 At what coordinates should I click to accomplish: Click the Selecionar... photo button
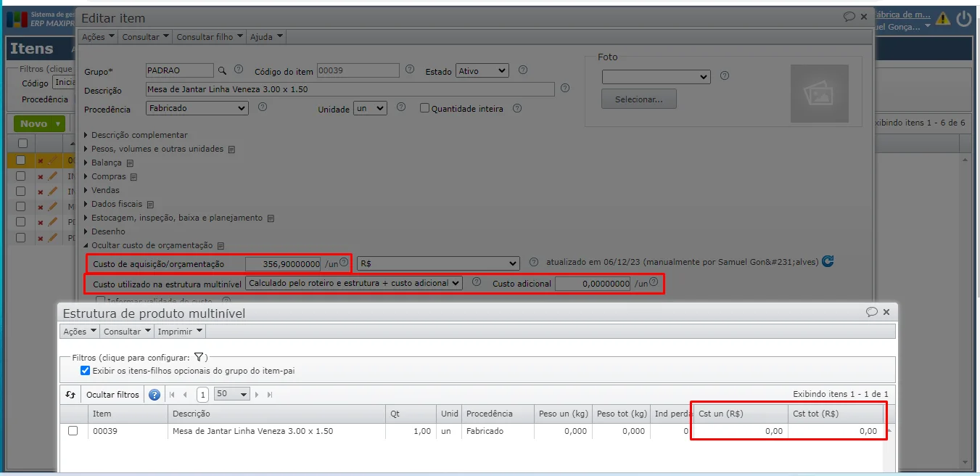pyautogui.click(x=639, y=99)
